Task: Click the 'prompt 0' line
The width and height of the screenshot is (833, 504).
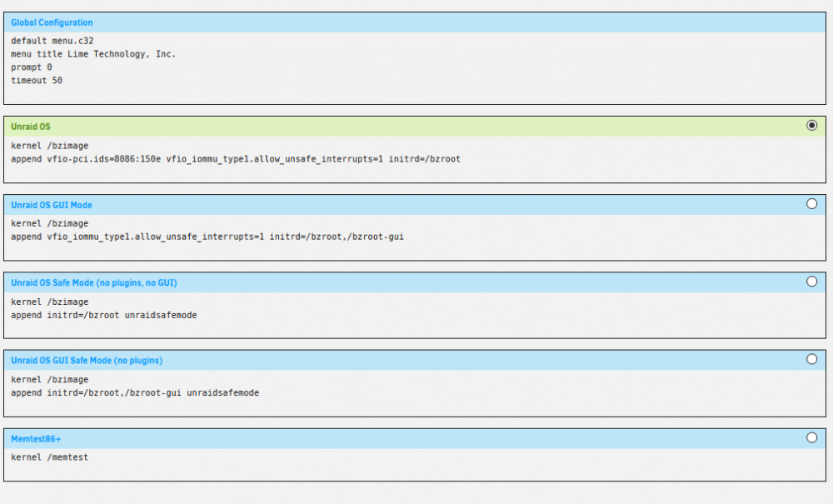Action: tap(32, 67)
